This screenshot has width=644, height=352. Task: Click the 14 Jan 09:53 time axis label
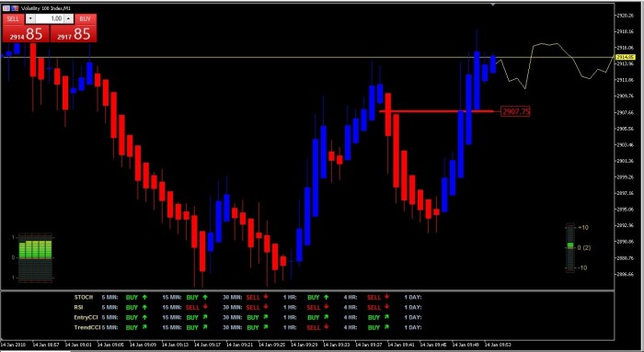tap(498, 345)
